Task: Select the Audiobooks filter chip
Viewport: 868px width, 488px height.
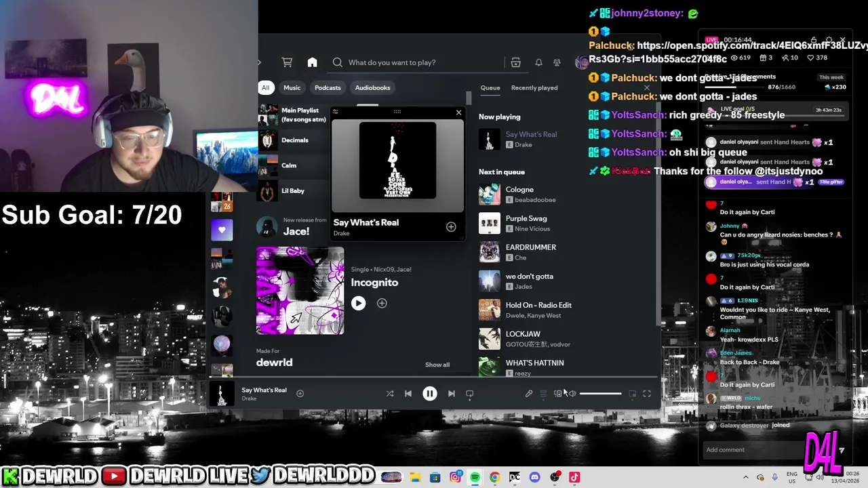Action: click(x=372, y=87)
